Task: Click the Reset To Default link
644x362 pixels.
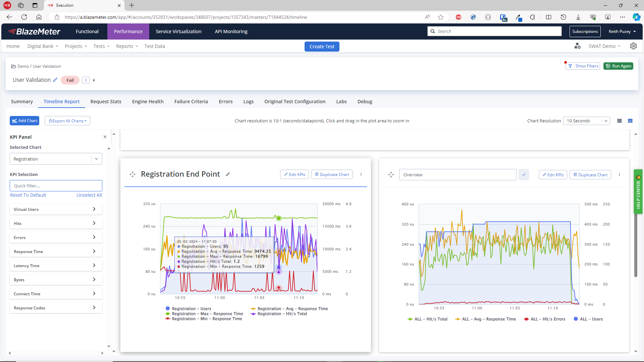Action: (28, 195)
